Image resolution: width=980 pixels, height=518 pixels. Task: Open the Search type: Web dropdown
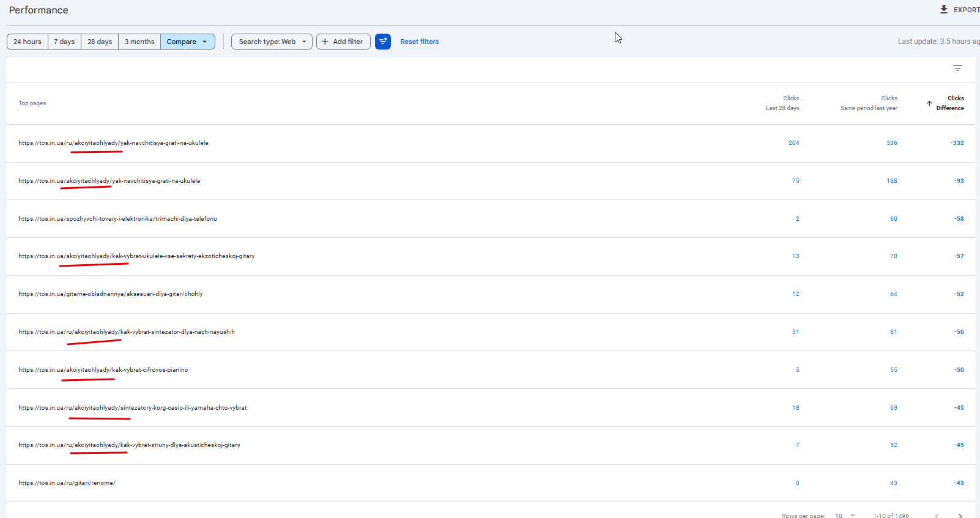point(272,42)
